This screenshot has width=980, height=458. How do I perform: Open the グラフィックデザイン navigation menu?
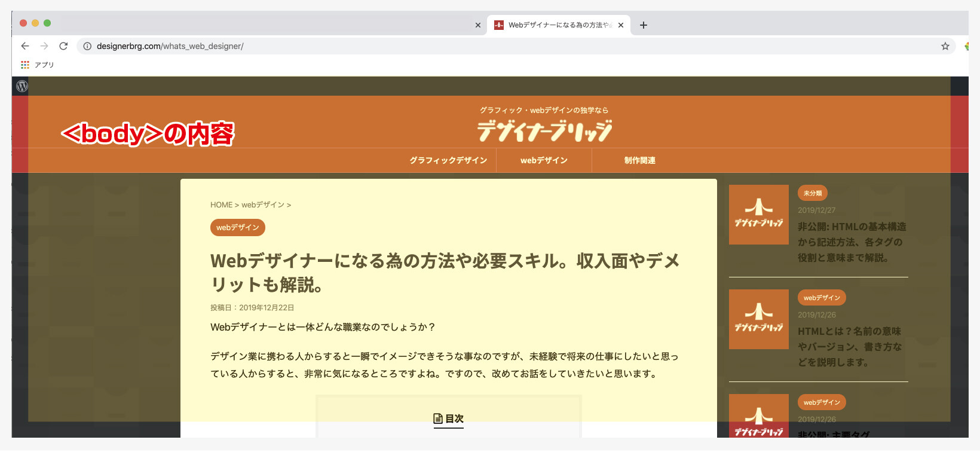coord(448,160)
